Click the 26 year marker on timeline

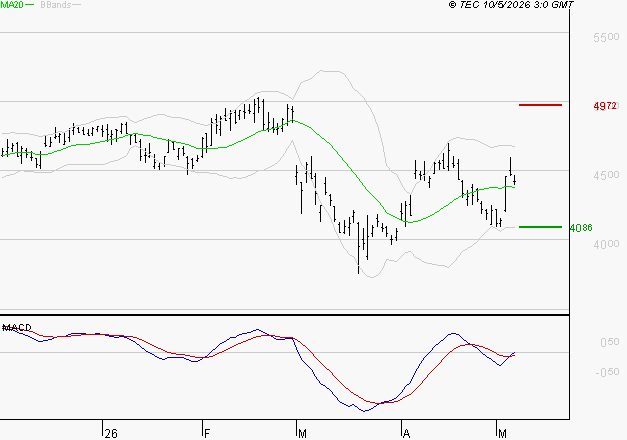[111, 433]
